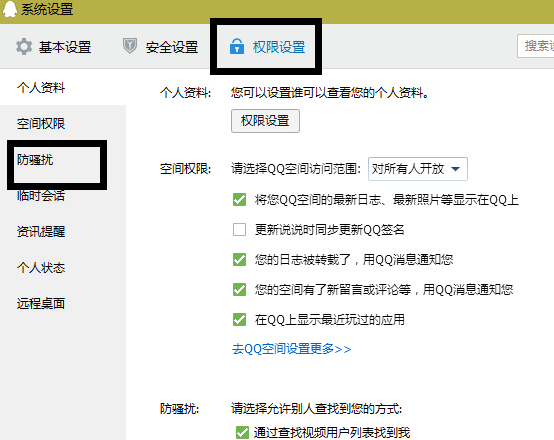The width and height of the screenshot is (554, 440).
Task: Open 远程桌面 in the sidebar
Action: (41, 304)
